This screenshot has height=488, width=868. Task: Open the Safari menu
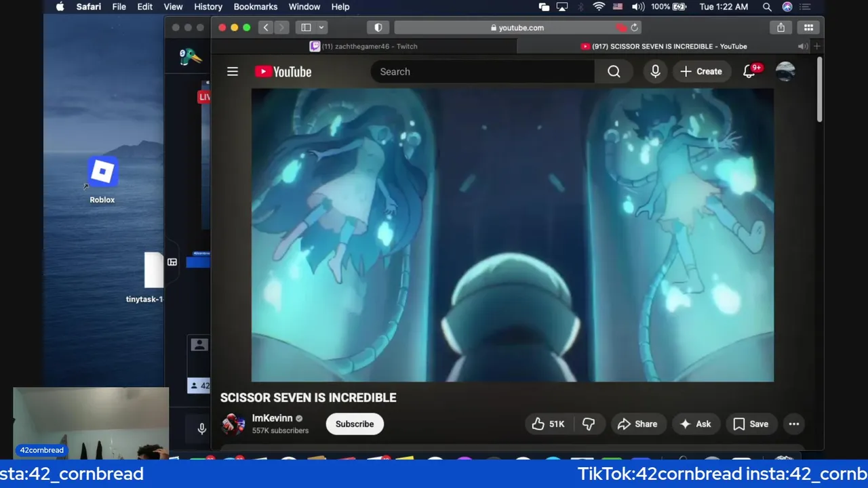coord(89,7)
